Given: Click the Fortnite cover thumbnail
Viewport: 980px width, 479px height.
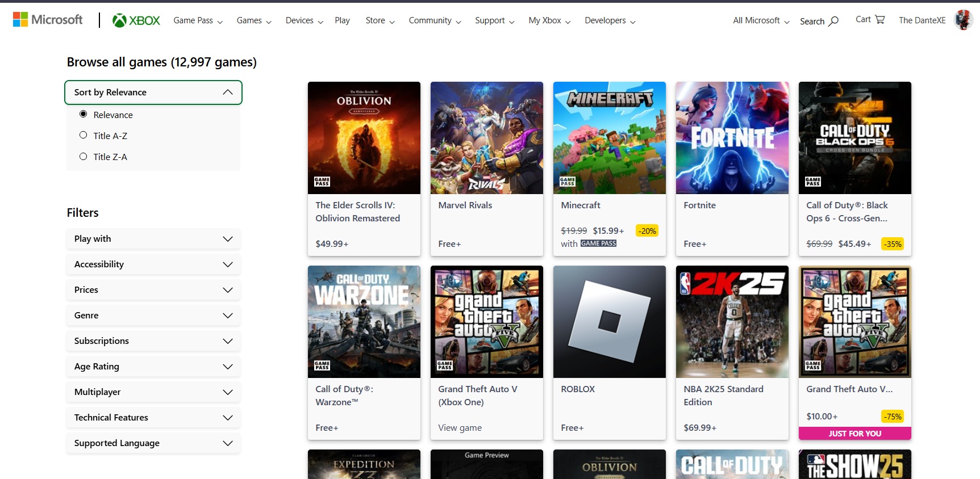Looking at the screenshot, I should point(732,138).
